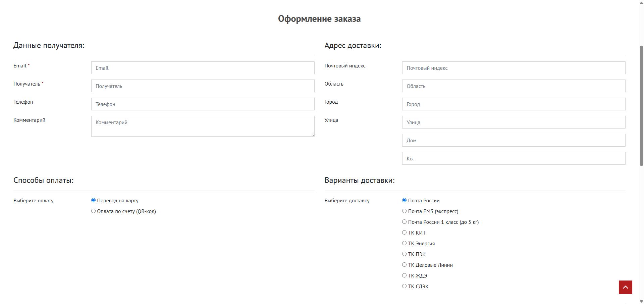Click the Выберите доставку label
Viewport: 644px width, 304px height.
tap(347, 201)
